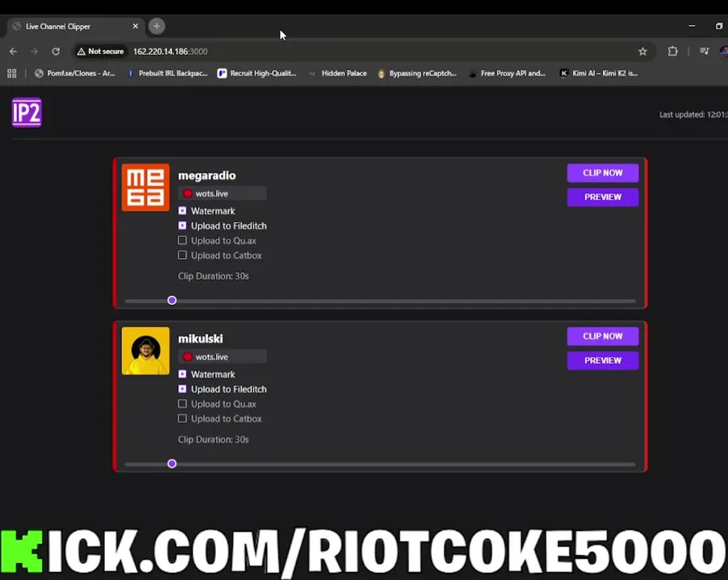Toggle Upload to Fileditch for megaradio
Image resolution: width=728 pixels, height=580 pixels.
[182, 226]
